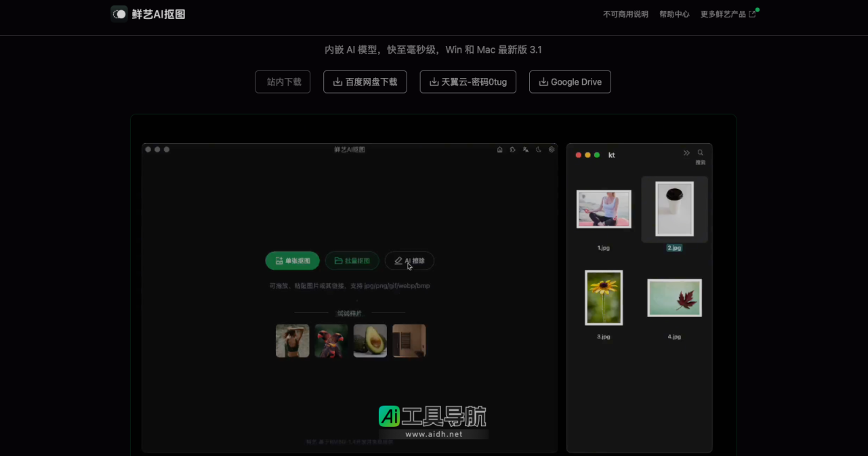The width and height of the screenshot is (868, 456).
Task: Click the user/share icon in the titlebar
Action: coord(525,149)
